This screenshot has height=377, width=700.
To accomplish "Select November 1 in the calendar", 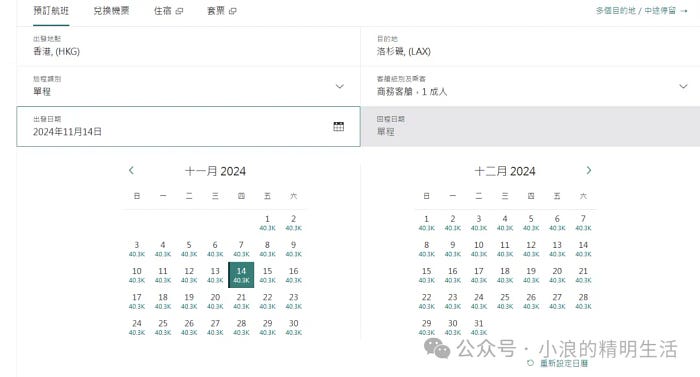I will pos(267,222).
